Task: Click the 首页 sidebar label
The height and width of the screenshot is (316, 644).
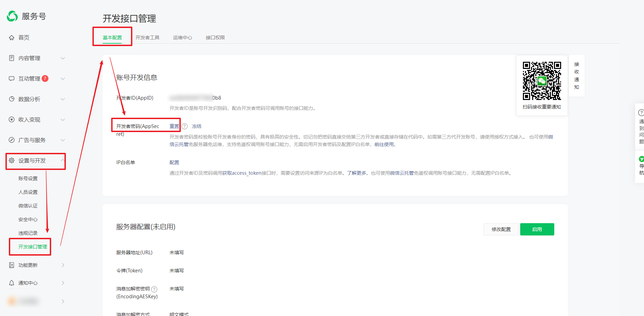Action: point(24,38)
